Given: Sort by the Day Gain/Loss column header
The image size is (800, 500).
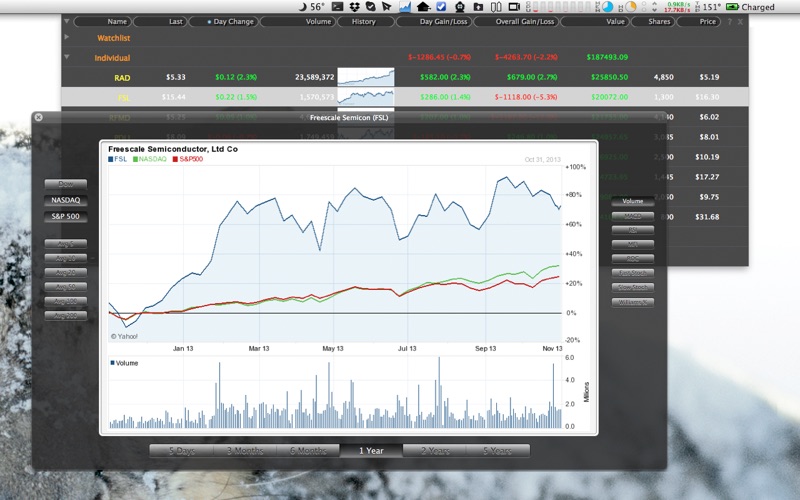Looking at the screenshot, I should 434,21.
